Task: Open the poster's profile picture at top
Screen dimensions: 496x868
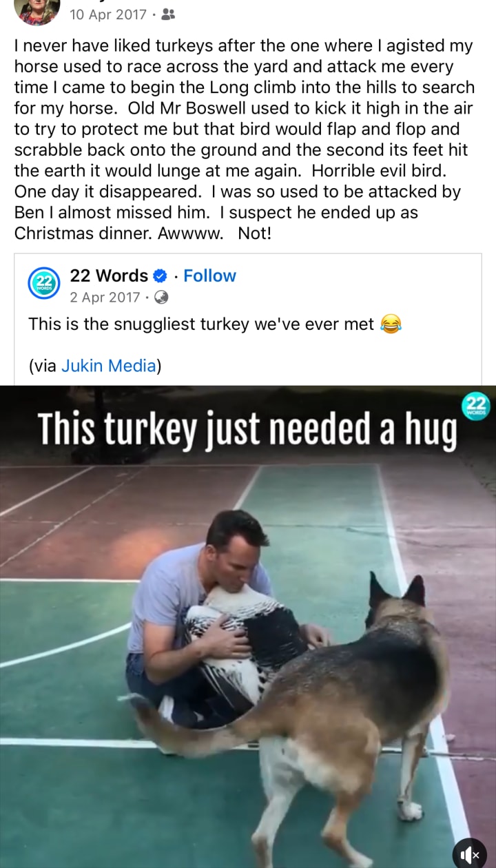Action: (37, 10)
